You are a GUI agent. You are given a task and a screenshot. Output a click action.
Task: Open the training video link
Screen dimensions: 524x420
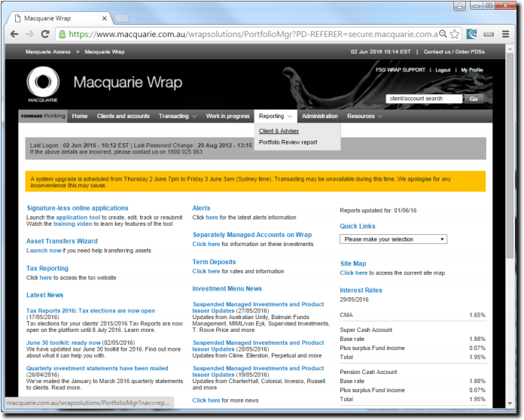point(72,224)
